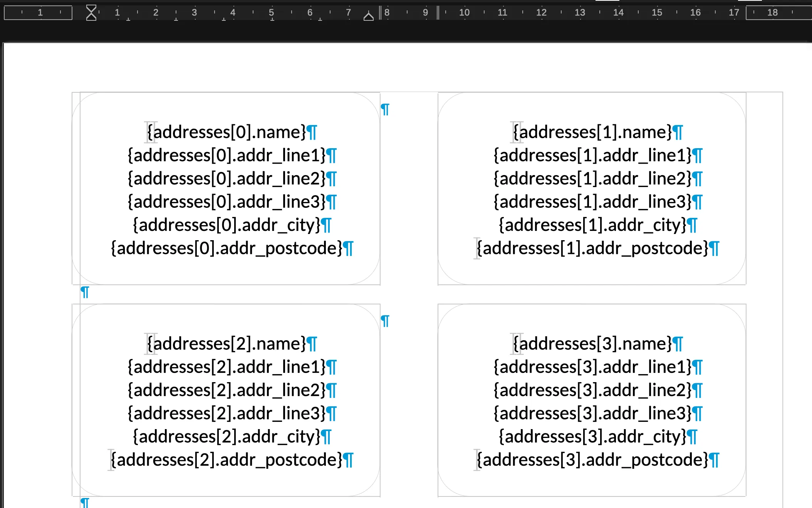Click the {addresses[0].addr_postcode} placeholder

(x=226, y=248)
